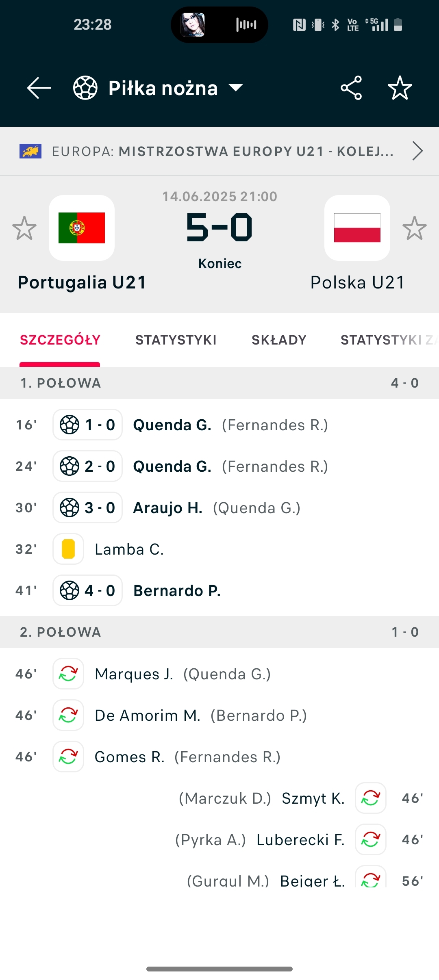The width and height of the screenshot is (439, 980).
Task: Switch to the Statystyki tab
Action: click(176, 340)
